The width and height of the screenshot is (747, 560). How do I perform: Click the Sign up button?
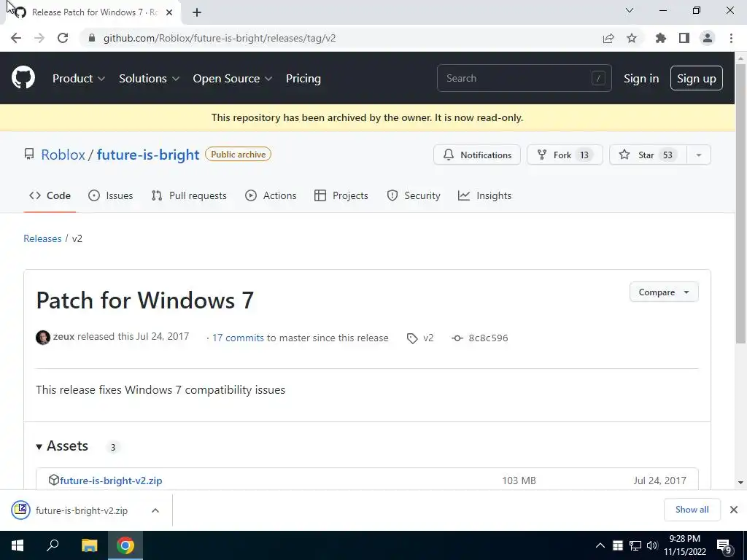pyautogui.click(x=697, y=78)
